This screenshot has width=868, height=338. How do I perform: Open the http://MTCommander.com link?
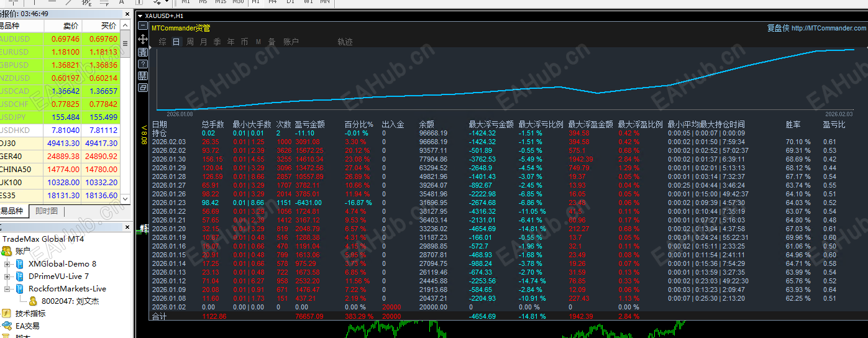829,28
